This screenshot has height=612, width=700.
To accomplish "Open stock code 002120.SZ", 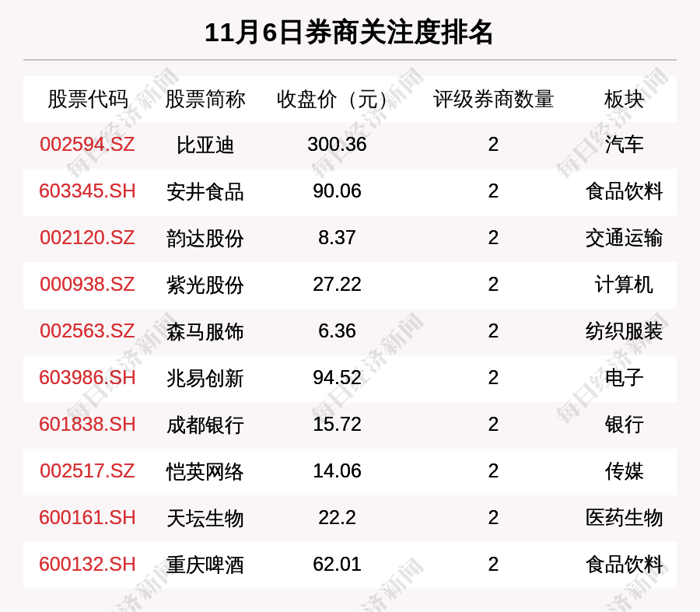I will pyautogui.click(x=87, y=237).
